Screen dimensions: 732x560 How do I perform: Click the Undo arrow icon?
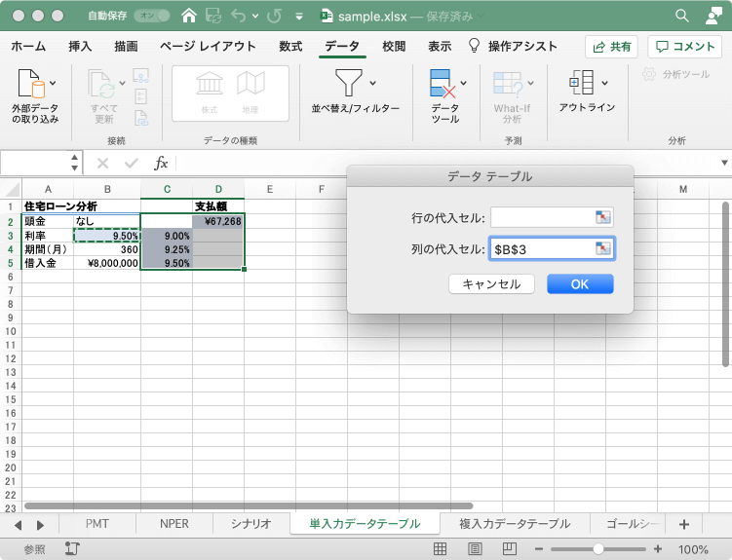point(238,17)
